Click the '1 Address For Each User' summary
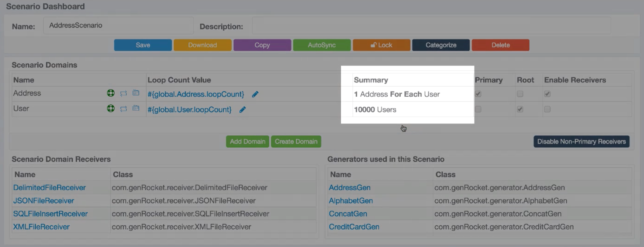This screenshot has width=644, height=247. pyautogui.click(x=397, y=94)
